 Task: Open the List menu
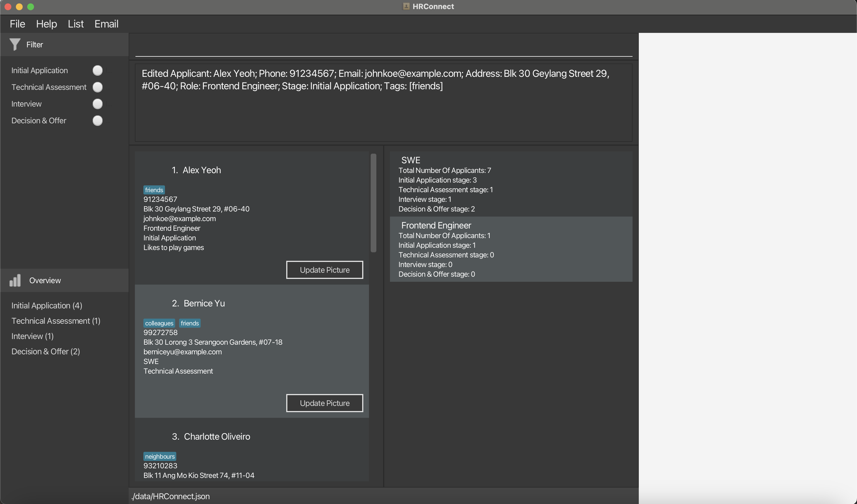pyautogui.click(x=75, y=24)
